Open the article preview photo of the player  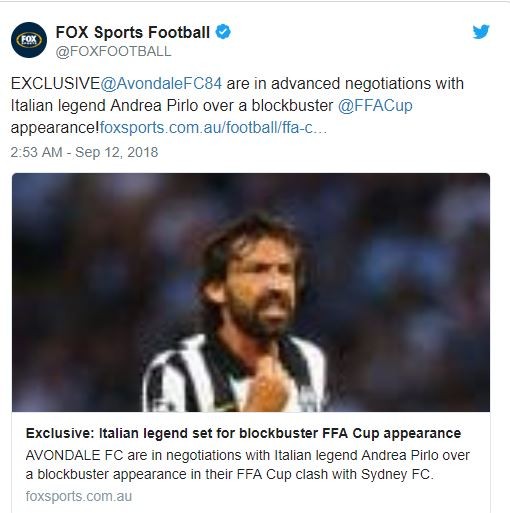click(x=251, y=292)
